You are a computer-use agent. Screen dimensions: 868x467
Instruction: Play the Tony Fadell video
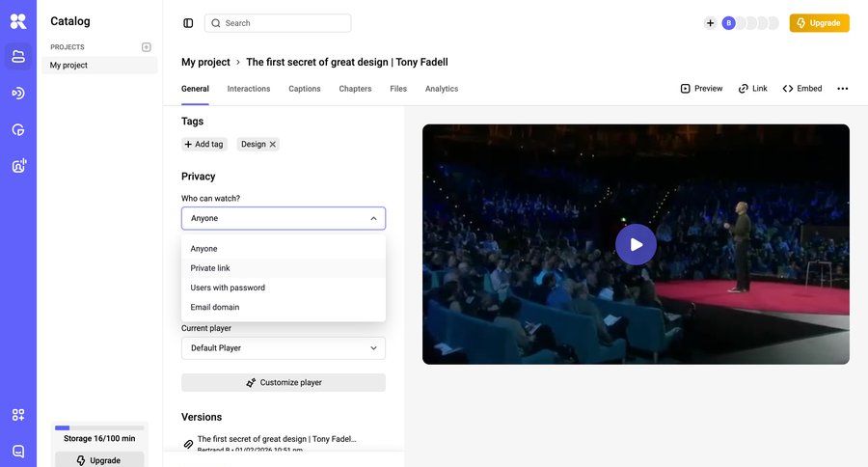(x=636, y=244)
